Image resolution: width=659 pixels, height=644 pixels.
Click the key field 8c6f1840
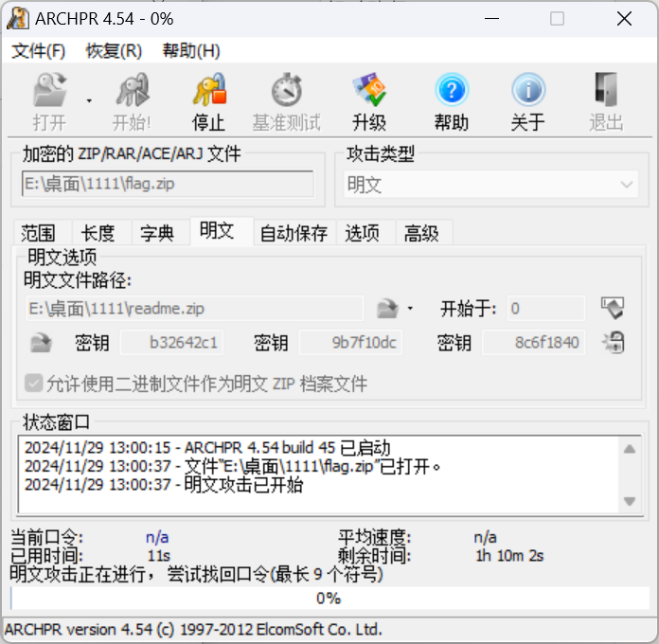pos(533,343)
